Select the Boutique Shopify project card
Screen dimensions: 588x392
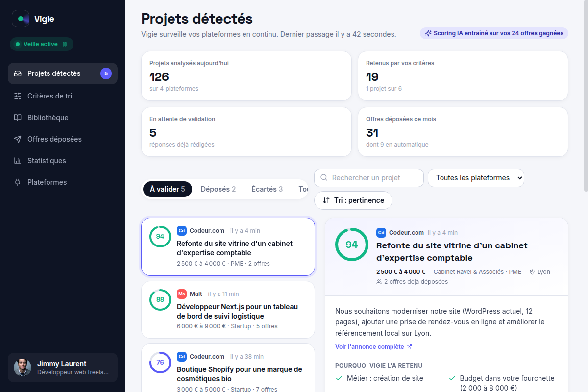[228, 367]
